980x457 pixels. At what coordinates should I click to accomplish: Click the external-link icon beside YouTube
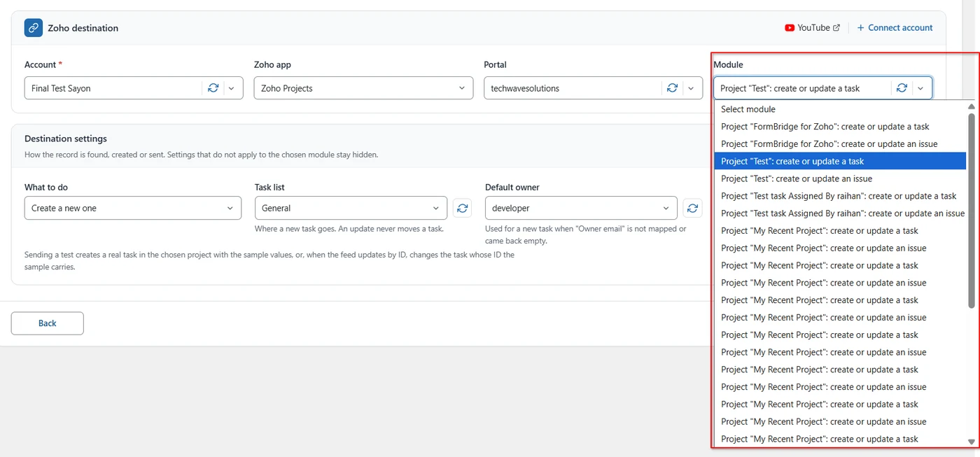tap(836, 28)
